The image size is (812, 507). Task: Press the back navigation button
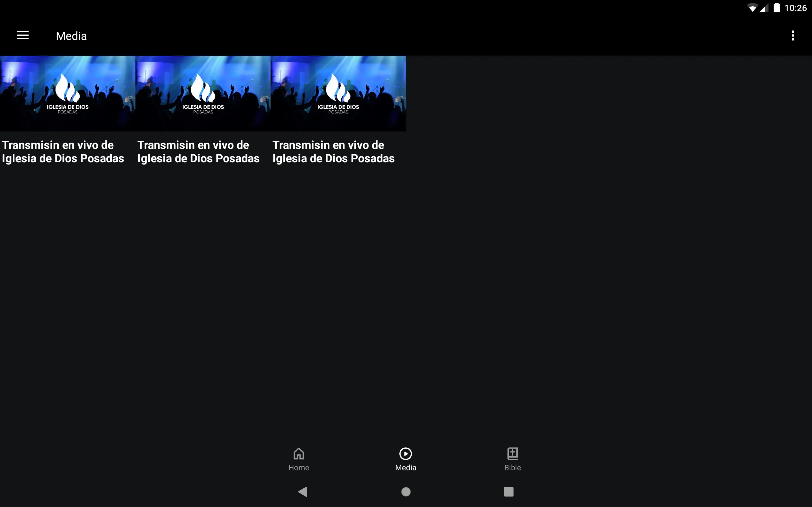point(303,492)
